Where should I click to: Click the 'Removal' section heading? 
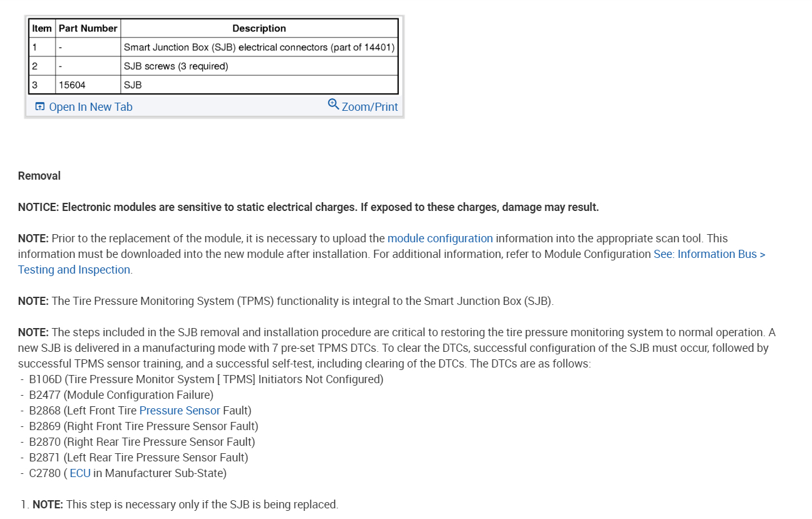point(39,176)
